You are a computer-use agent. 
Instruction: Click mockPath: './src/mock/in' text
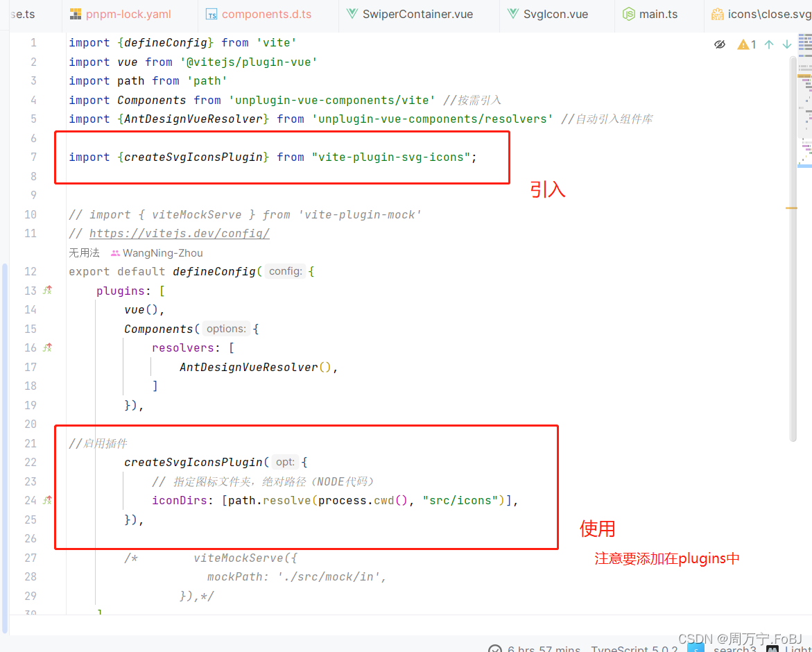(293, 577)
